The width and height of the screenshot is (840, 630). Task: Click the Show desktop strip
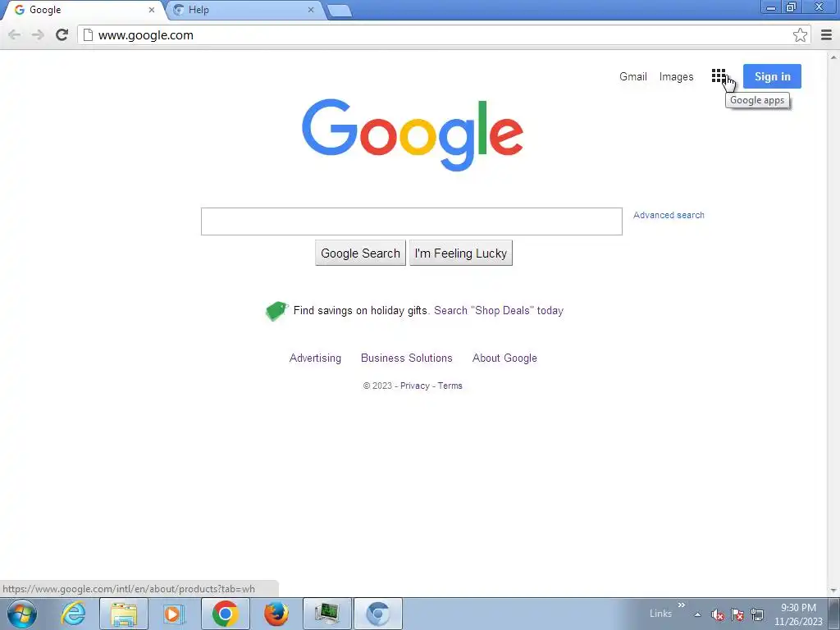(834, 614)
